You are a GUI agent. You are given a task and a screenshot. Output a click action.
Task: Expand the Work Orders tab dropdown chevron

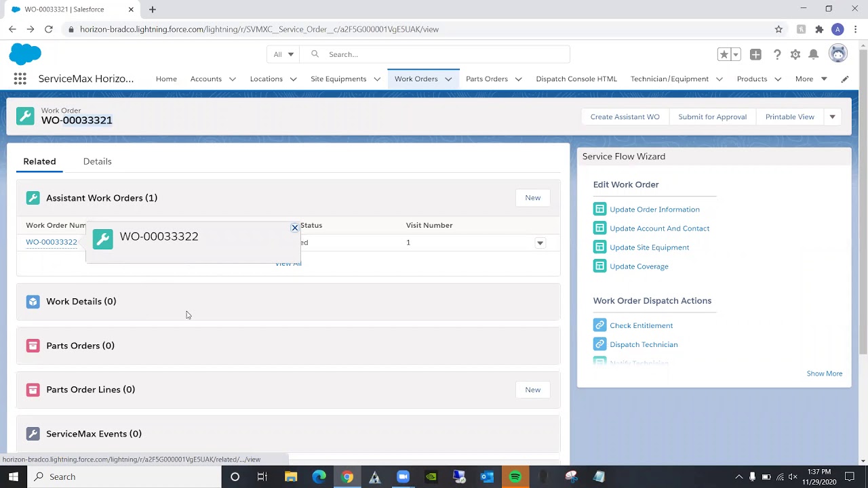pos(448,79)
